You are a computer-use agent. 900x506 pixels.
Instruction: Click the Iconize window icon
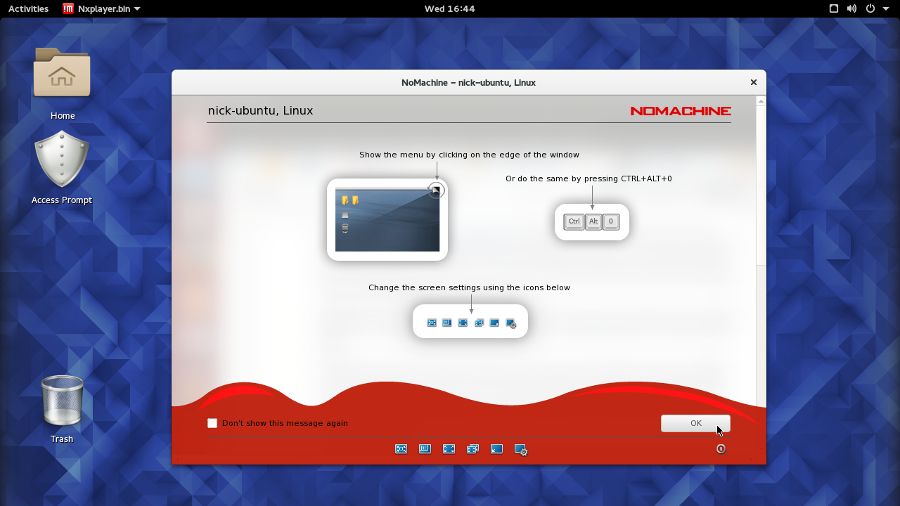[496, 449]
